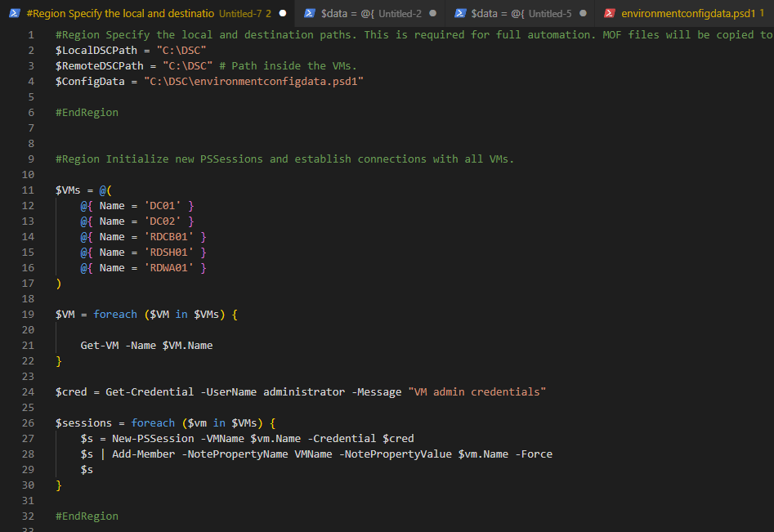Viewport: 774px width, 532px height.
Task: Click PowerShell icon on the Untitled-5 tab
Action: 460,14
